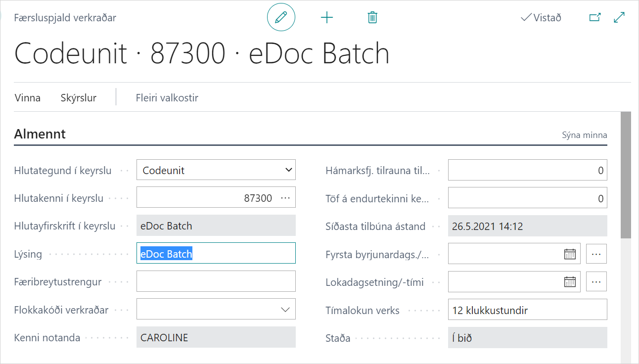Click the Staða value Í bið

[x=528, y=338]
